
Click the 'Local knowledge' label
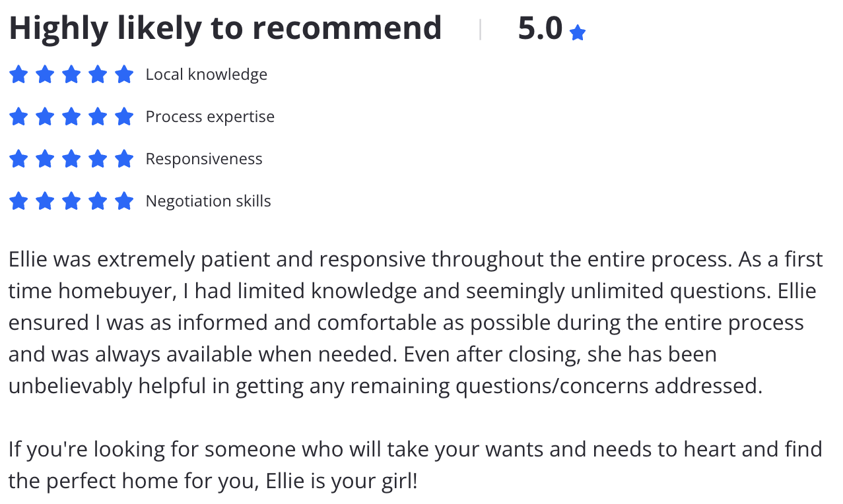coord(207,75)
